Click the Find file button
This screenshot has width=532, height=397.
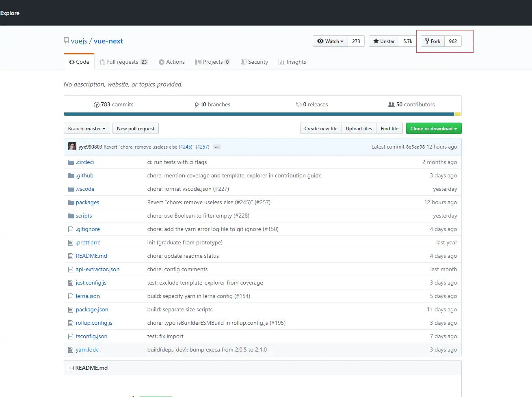click(389, 129)
